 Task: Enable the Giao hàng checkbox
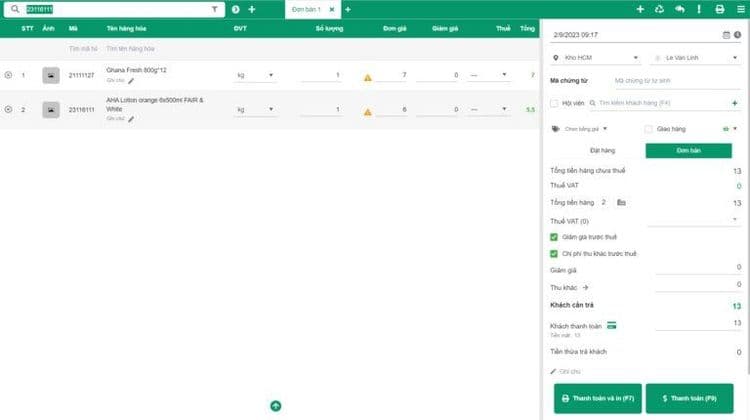click(649, 129)
